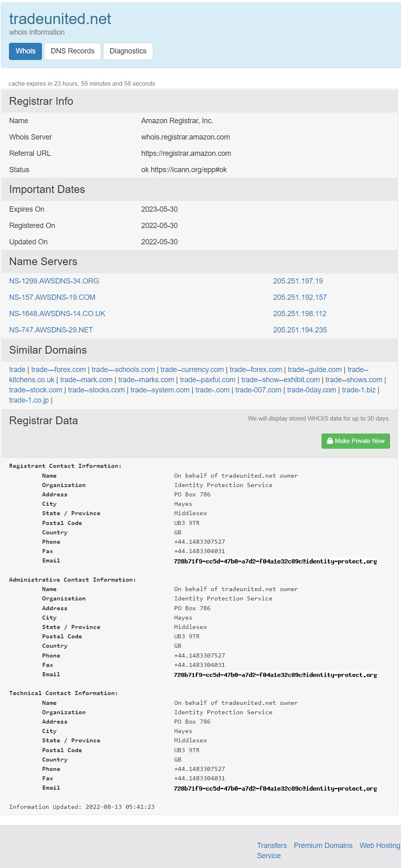This screenshot has height=868, width=401.
Task: Open similar domain trade-1.co.jp
Action: coord(29,400)
